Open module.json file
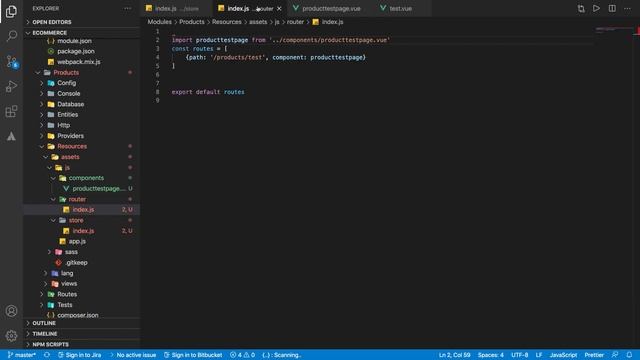 (82, 41)
